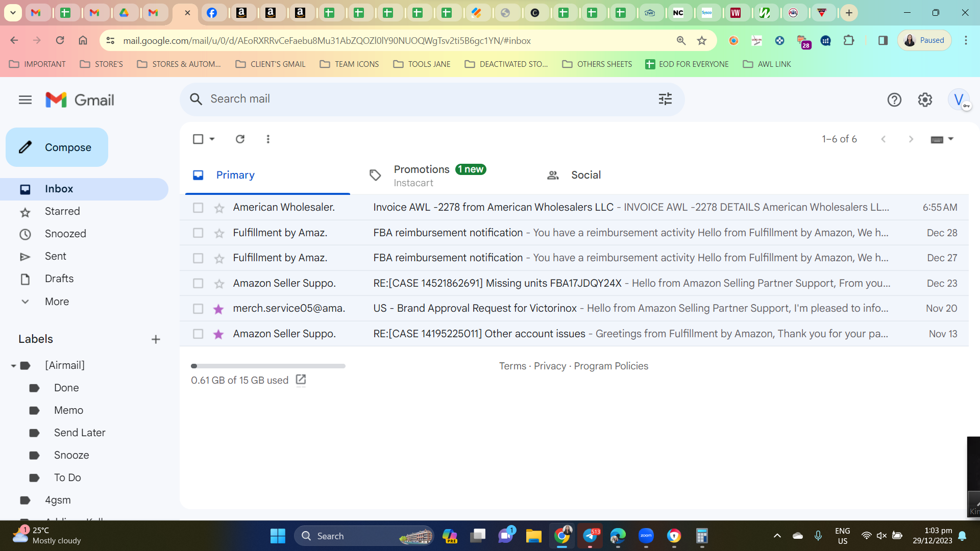980x551 pixels.
Task: Star the American Wholesalers invoice email
Action: [219, 208]
